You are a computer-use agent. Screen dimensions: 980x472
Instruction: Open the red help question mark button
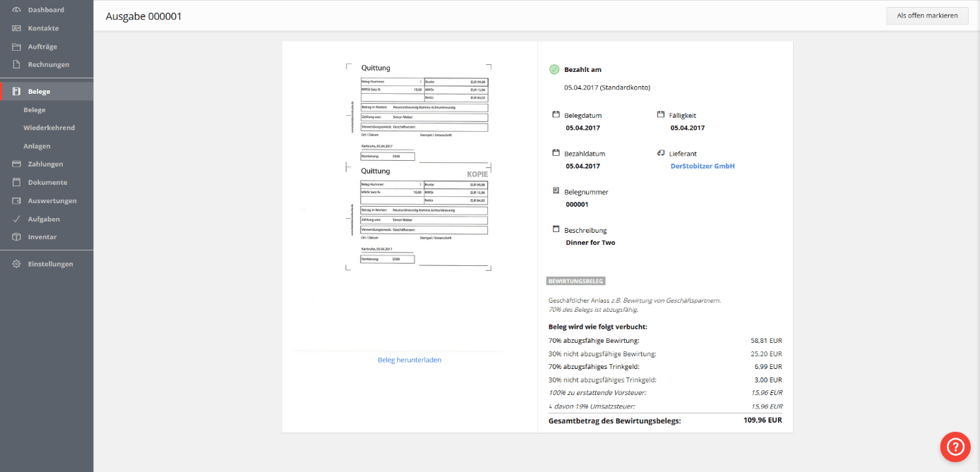tap(955, 447)
